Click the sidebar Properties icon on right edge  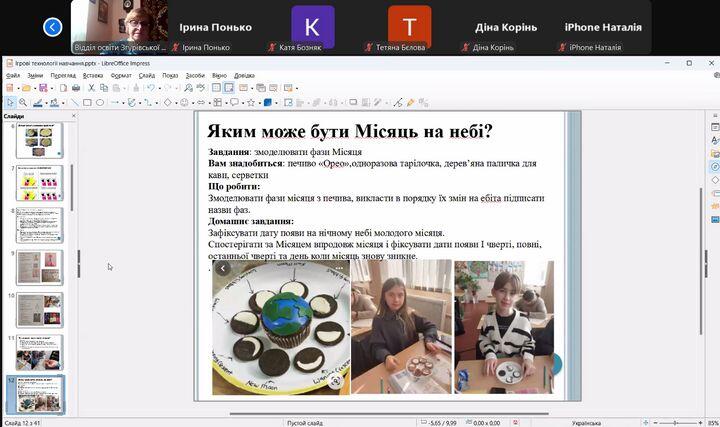pyautogui.click(x=715, y=127)
